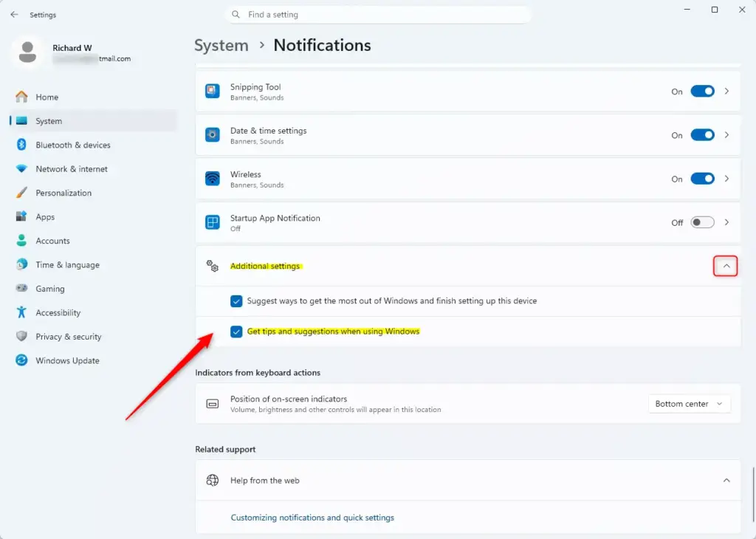Click the Richard W account name

tap(72, 48)
